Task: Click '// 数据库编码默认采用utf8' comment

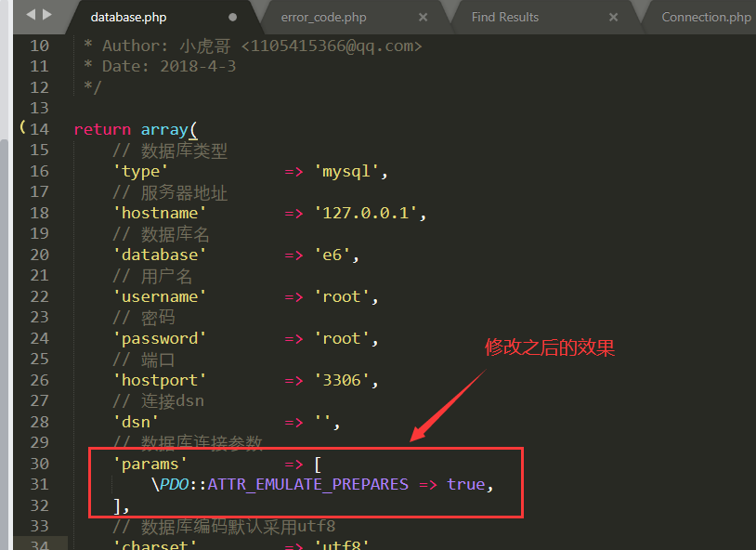Action: click(x=224, y=527)
